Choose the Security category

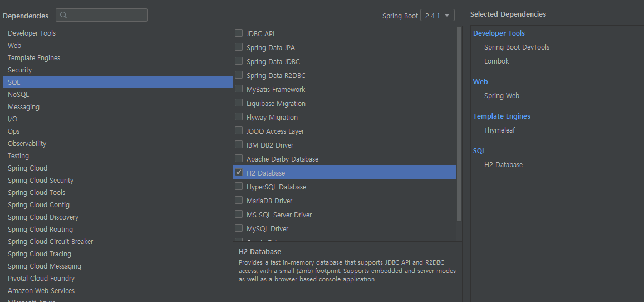tap(118, 70)
